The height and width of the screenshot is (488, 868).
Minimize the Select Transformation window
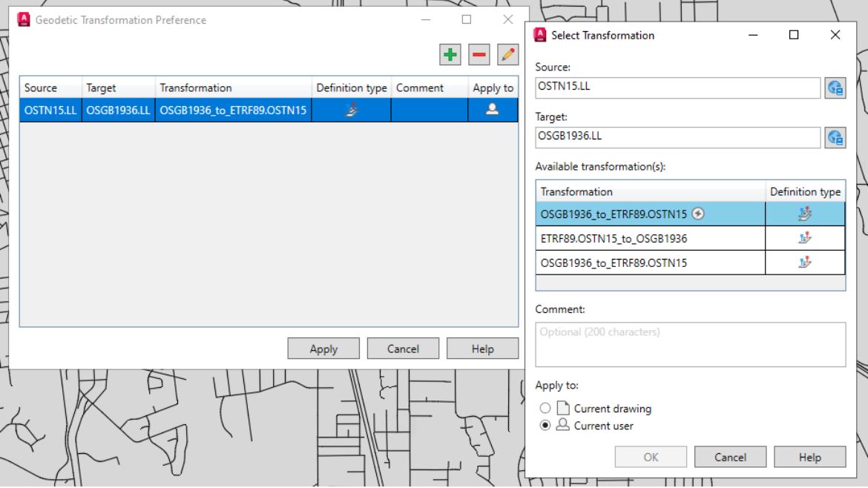tap(753, 35)
